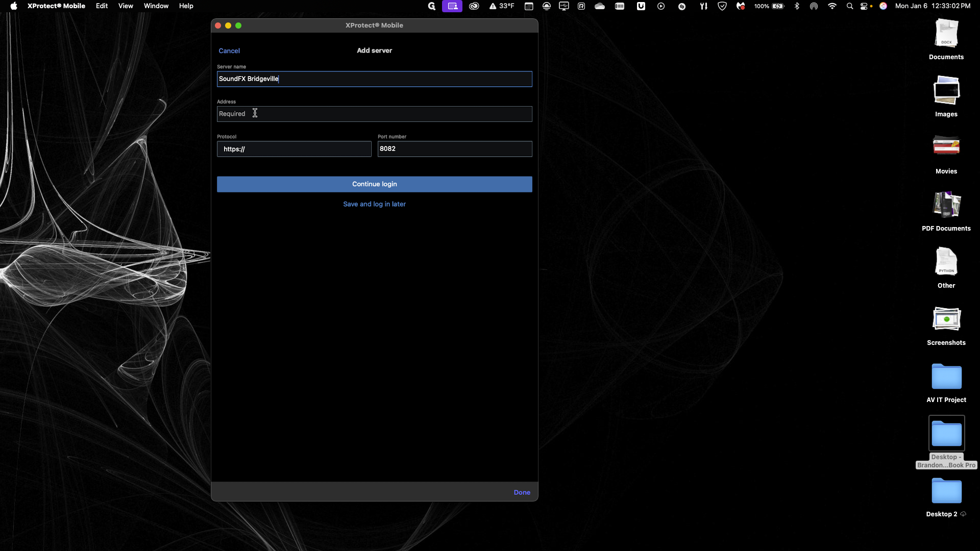
Task: Click the purple screen sharing menu bar icon
Action: (x=452, y=6)
